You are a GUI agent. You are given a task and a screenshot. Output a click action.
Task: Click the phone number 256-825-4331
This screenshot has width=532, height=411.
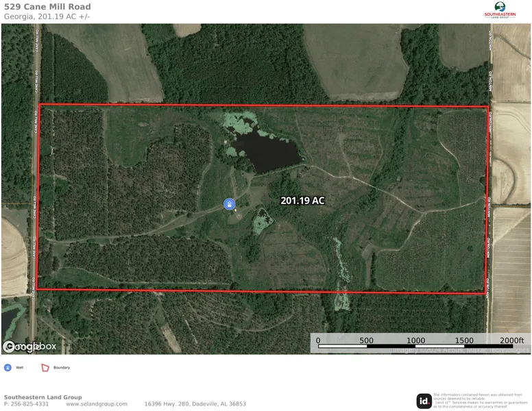point(30,404)
